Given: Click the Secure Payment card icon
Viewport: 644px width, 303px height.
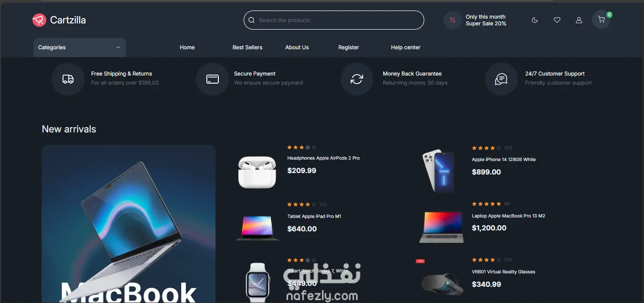Looking at the screenshot, I should point(212,79).
